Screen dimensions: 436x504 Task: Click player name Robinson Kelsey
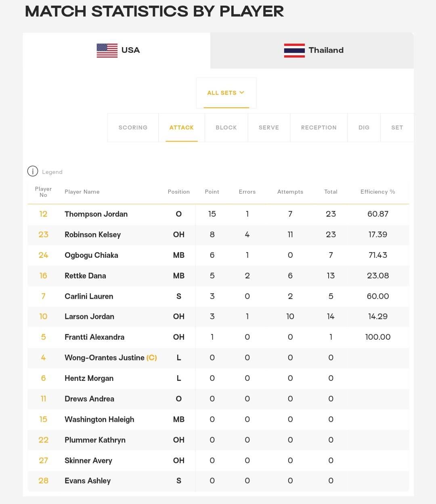(92, 235)
